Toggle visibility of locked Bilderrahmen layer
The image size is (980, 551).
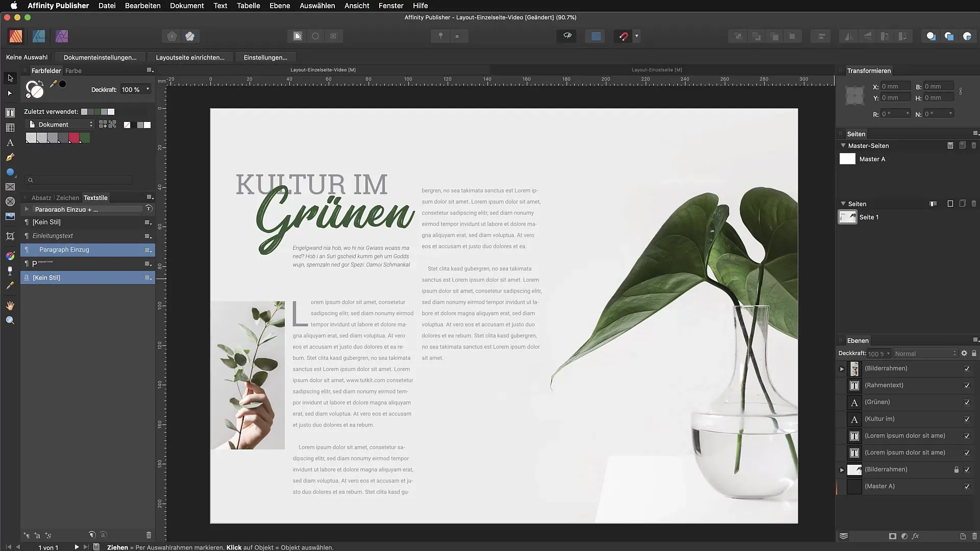pos(967,469)
